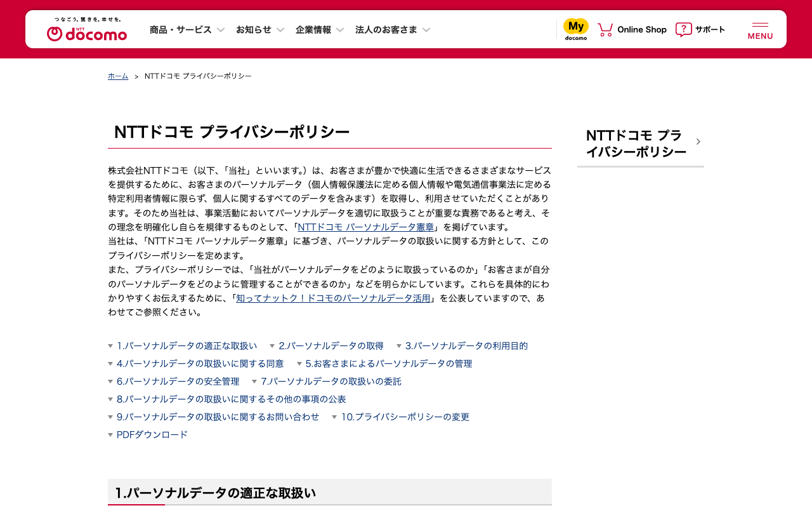Jump to 9.お問い合わせ anchor link
The width and height of the screenshot is (812, 508).
click(x=214, y=417)
